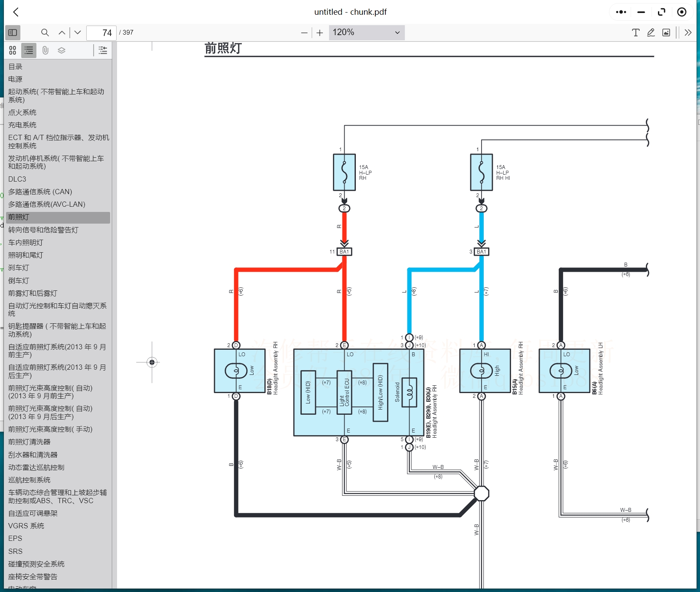Open the search magnifier tool

coord(45,33)
